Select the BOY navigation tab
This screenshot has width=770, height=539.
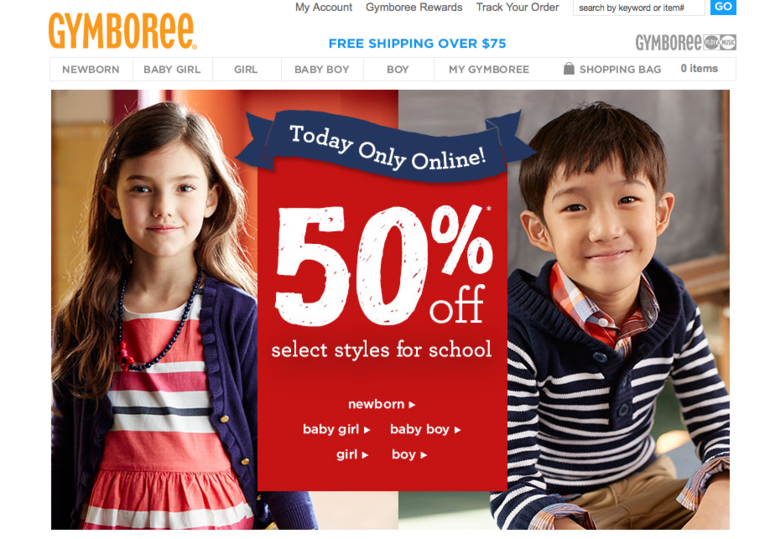click(398, 69)
